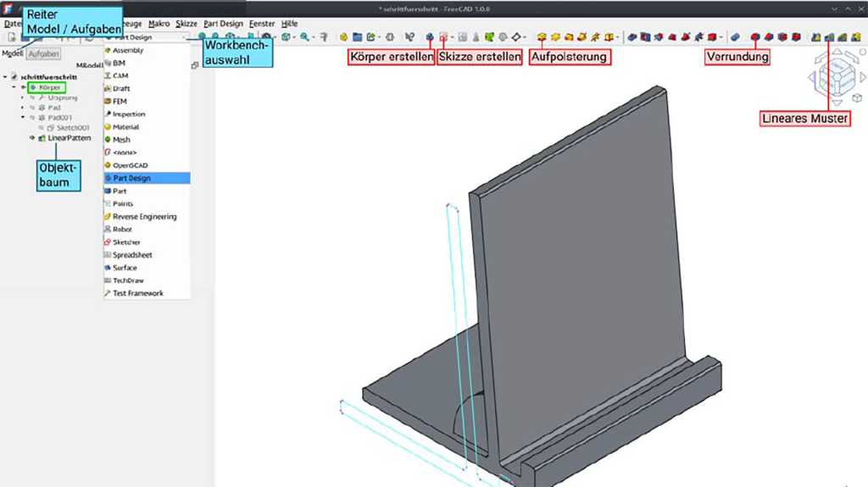Open the subtractive primitive dropdown arrow
The image size is (868, 487).
coord(721,37)
